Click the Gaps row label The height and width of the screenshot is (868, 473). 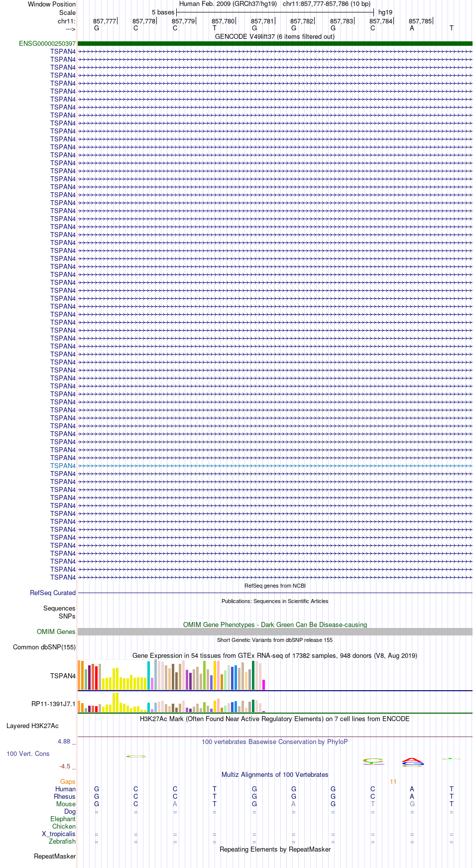(x=68, y=782)
